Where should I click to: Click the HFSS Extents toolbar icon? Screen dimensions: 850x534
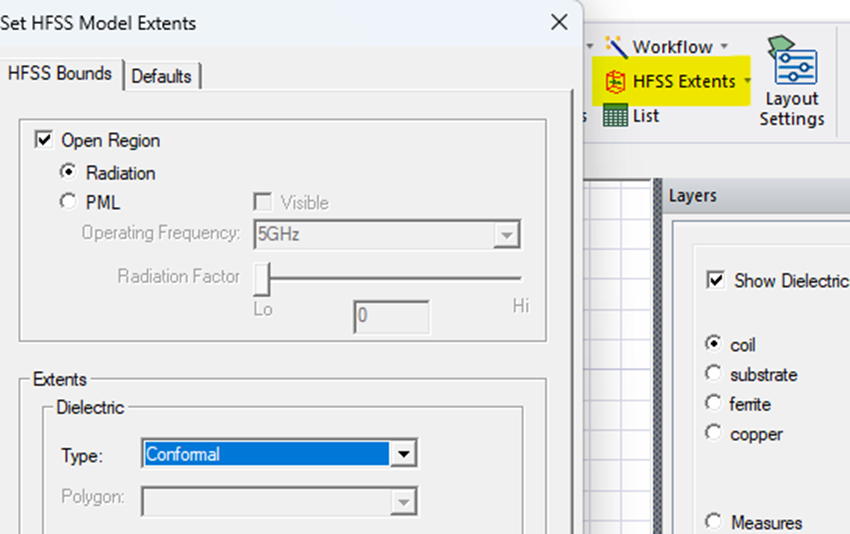616,81
